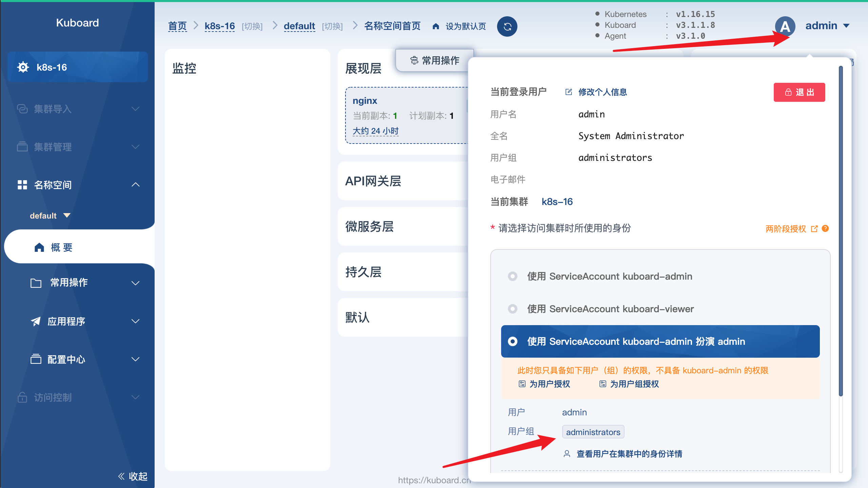Expand the 集群管理 menu chevron
This screenshot has width=868, height=488.
tap(136, 147)
